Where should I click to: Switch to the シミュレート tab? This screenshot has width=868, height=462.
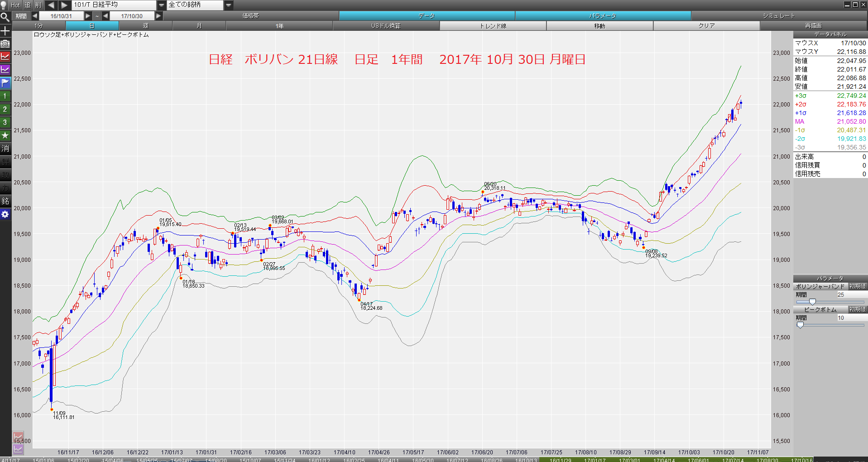[779, 16]
